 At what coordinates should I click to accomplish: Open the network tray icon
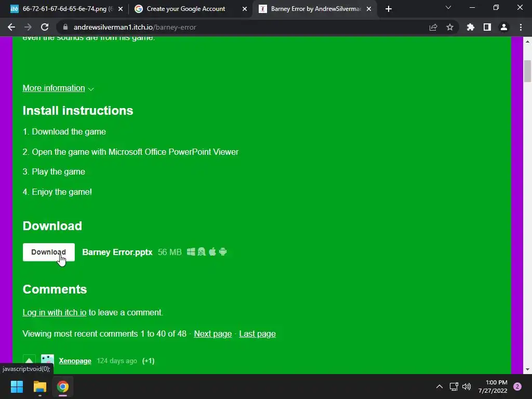tap(454, 387)
